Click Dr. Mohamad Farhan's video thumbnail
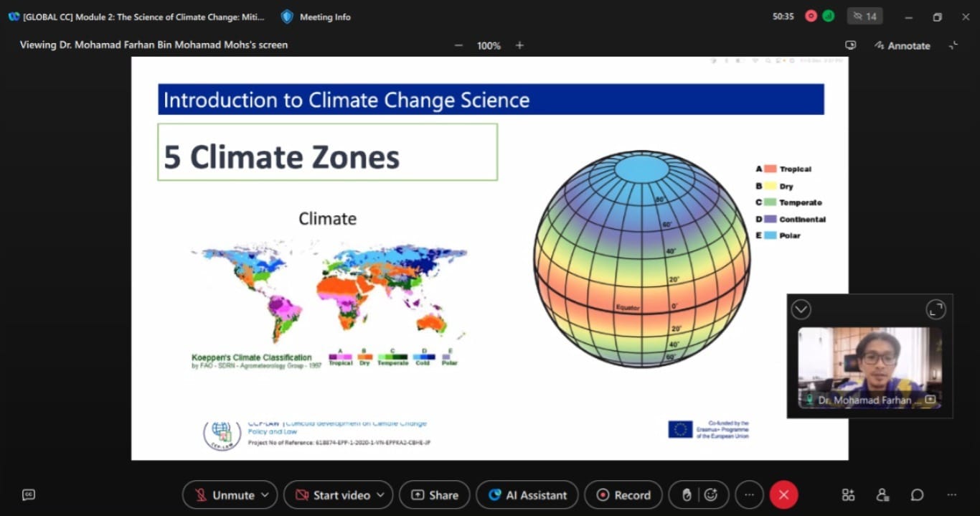 coord(870,368)
